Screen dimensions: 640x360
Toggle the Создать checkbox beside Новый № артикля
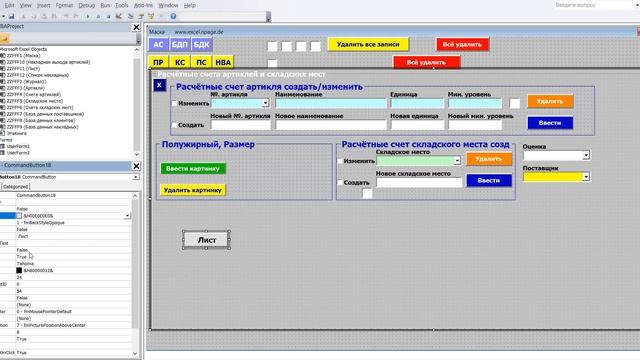click(174, 125)
